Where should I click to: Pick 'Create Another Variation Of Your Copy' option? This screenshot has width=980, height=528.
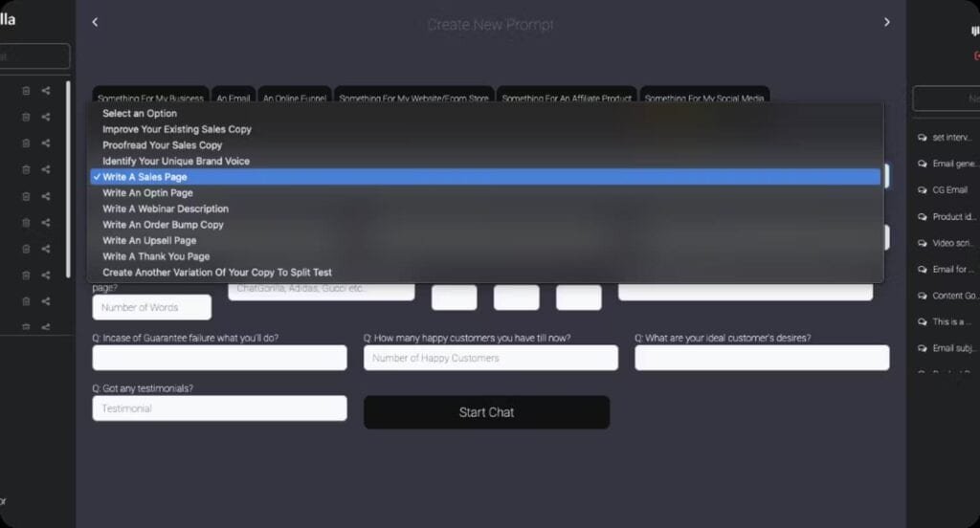click(x=485, y=273)
